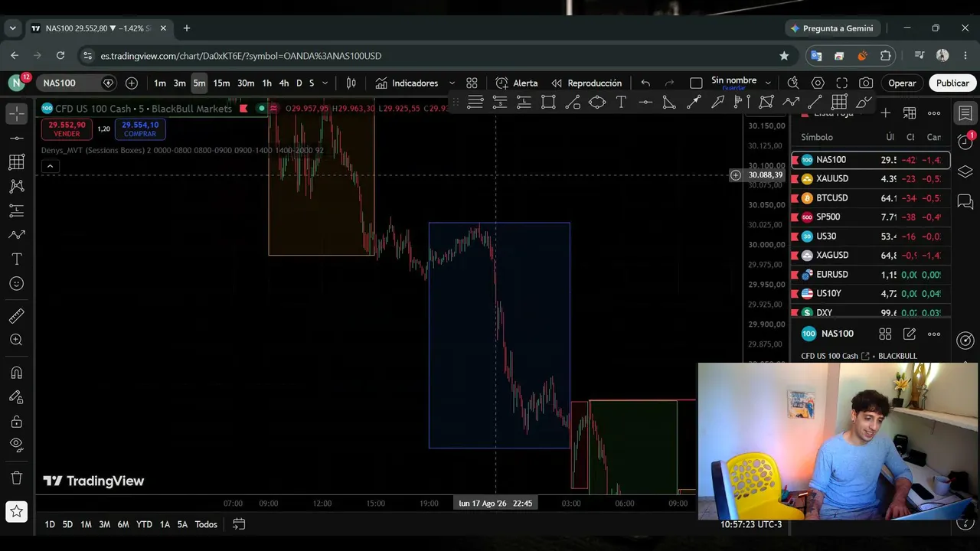
Task: Open the object tree layers icon
Action: [965, 171]
